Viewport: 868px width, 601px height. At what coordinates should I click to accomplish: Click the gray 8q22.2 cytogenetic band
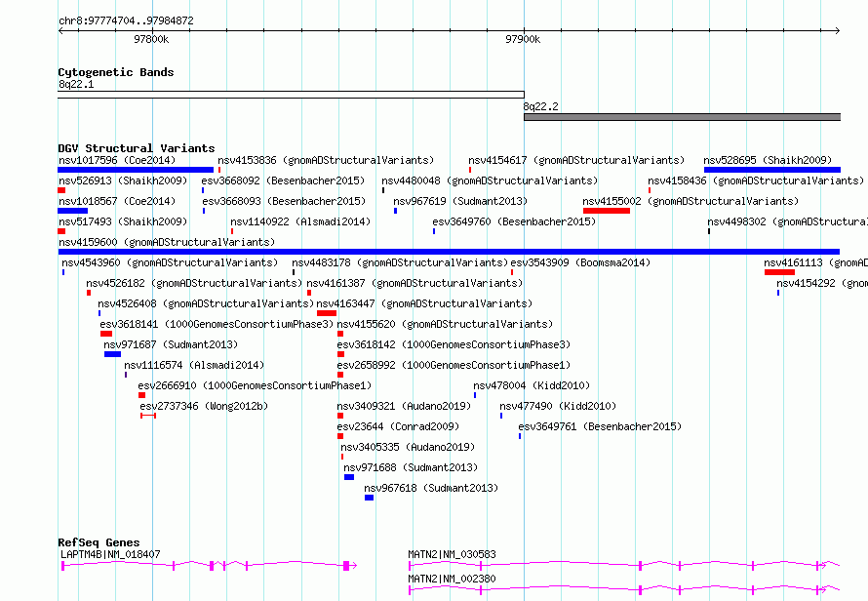pyautogui.click(x=682, y=117)
